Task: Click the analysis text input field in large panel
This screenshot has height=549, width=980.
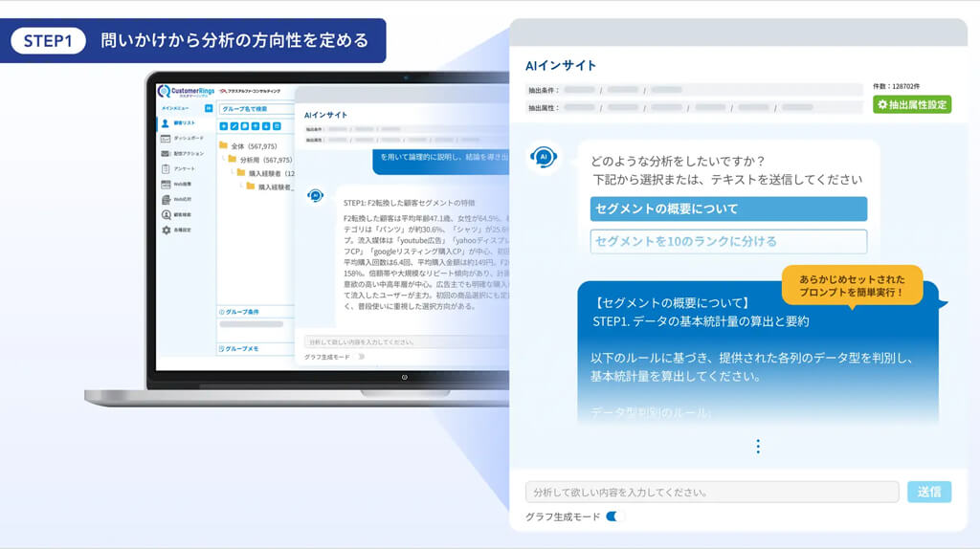Action: [x=712, y=493]
